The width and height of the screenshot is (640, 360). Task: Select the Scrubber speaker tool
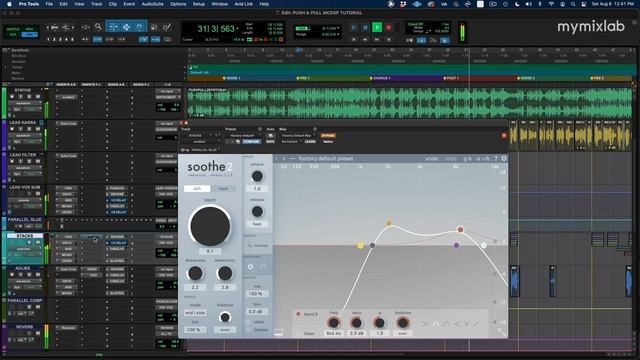154,27
